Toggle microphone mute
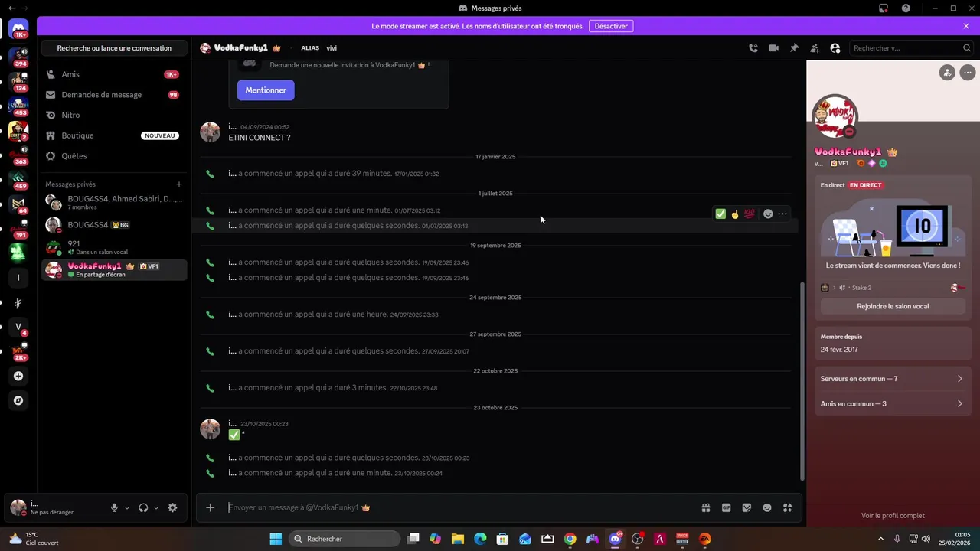 [114, 507]
